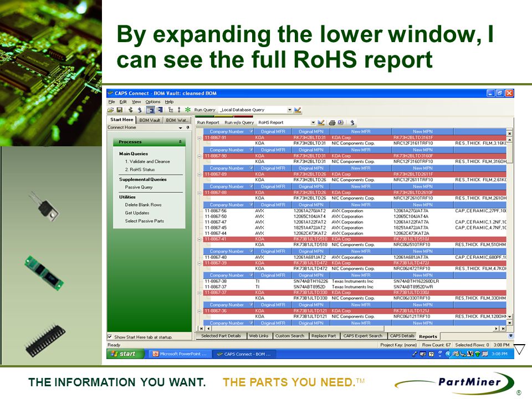
Task: Click the export icon next to the printer
Action: click(x=341, y=122)
